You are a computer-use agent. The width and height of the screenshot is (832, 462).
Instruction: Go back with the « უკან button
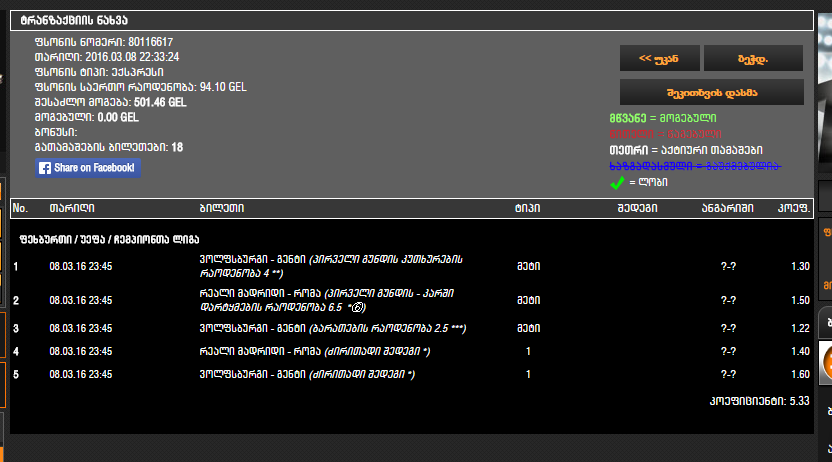pos(660,58)
